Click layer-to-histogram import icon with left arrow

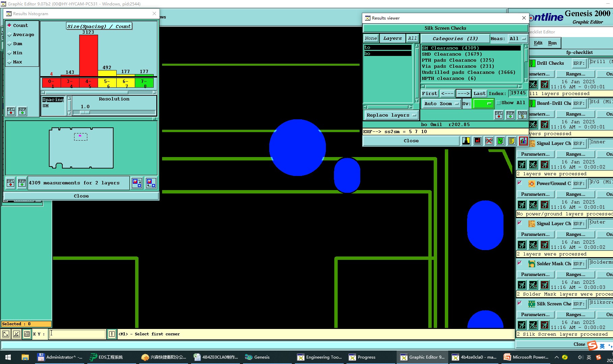[x=151, y=183]
